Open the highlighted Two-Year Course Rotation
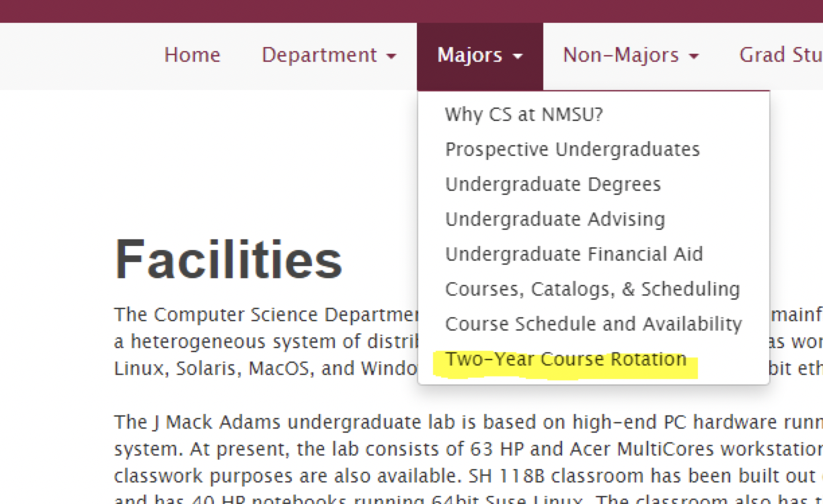The width and height of the screenshot is (823, 504). coord(565,359)
